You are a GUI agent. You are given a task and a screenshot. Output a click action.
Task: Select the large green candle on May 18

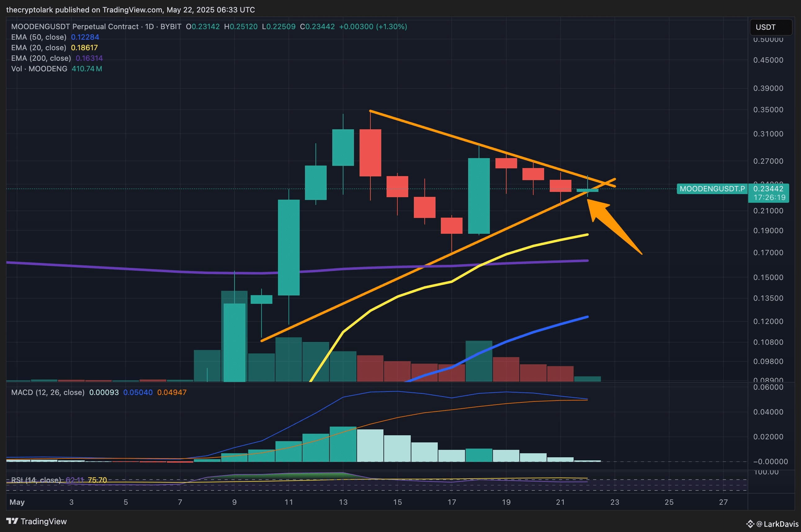point(479,196)
